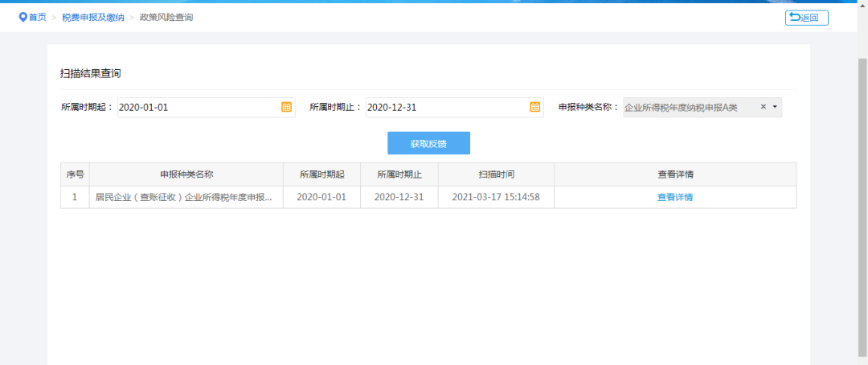Screen dimensions: 868x365
Task: Open 税费申报及缴纳 breadcrumb link
Action: point(93,18)
